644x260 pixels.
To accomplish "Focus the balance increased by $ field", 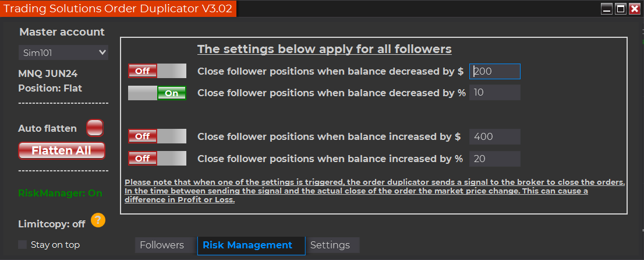I will coord(494,136).
